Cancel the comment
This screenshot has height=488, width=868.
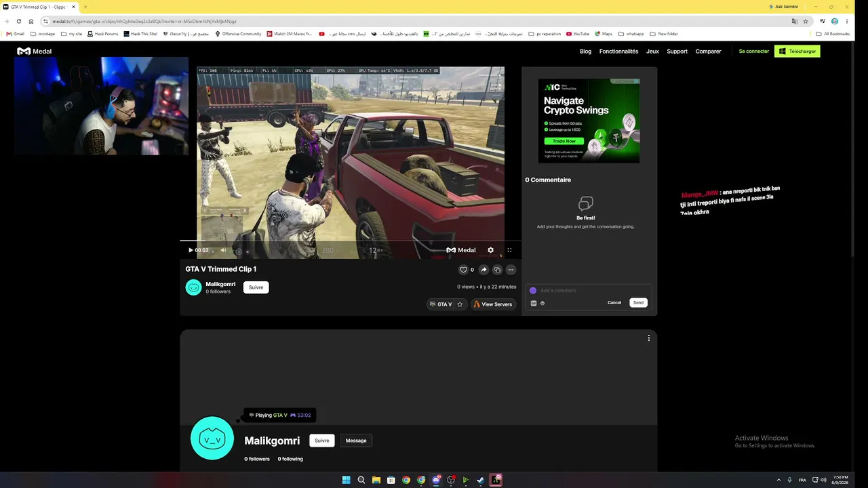pos(614,303)
